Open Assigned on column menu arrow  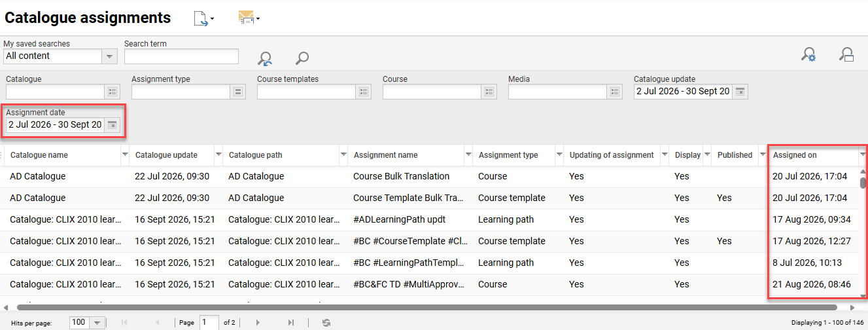[862, 155]
